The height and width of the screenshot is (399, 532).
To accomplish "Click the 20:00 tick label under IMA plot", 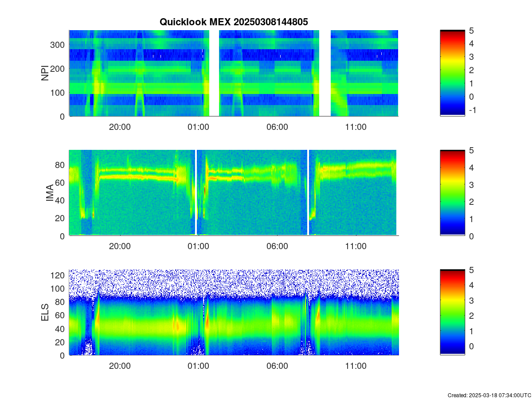I will click(x=120, y=247).
